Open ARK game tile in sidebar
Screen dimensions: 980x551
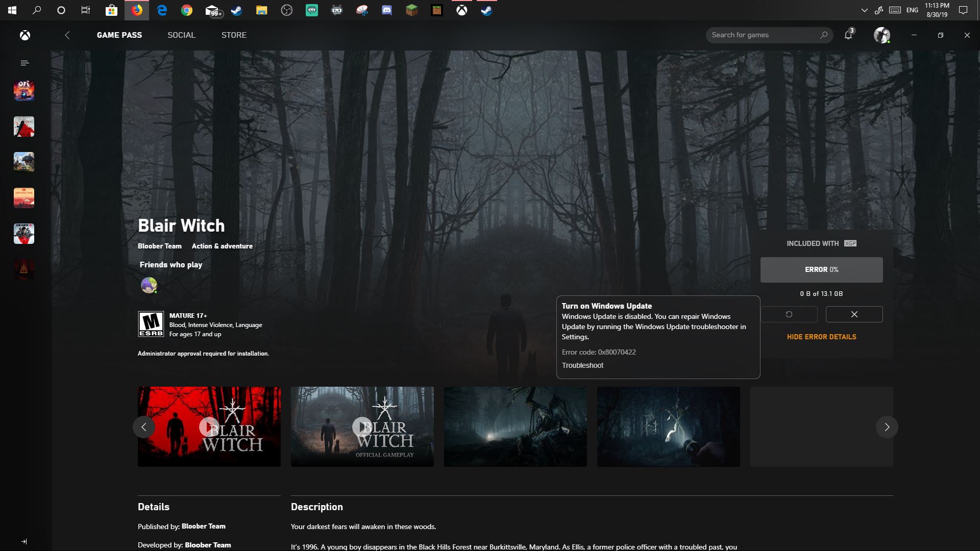24,162
